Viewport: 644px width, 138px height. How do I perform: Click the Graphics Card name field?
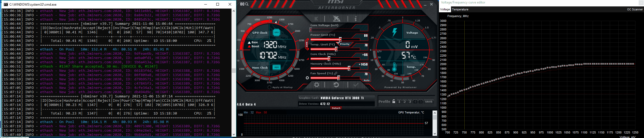click(x=342, y=98)
